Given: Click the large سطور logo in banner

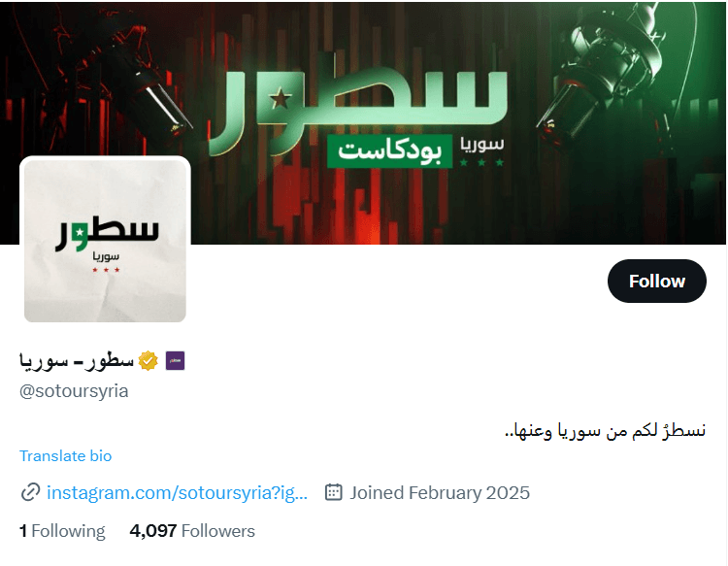Looking at the screenshot, I should [x=357, y=112].
